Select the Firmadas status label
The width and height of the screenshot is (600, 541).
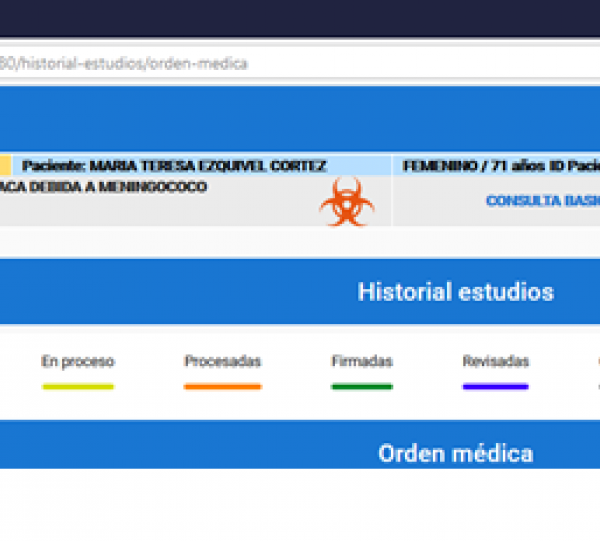(x=361, y=361)
